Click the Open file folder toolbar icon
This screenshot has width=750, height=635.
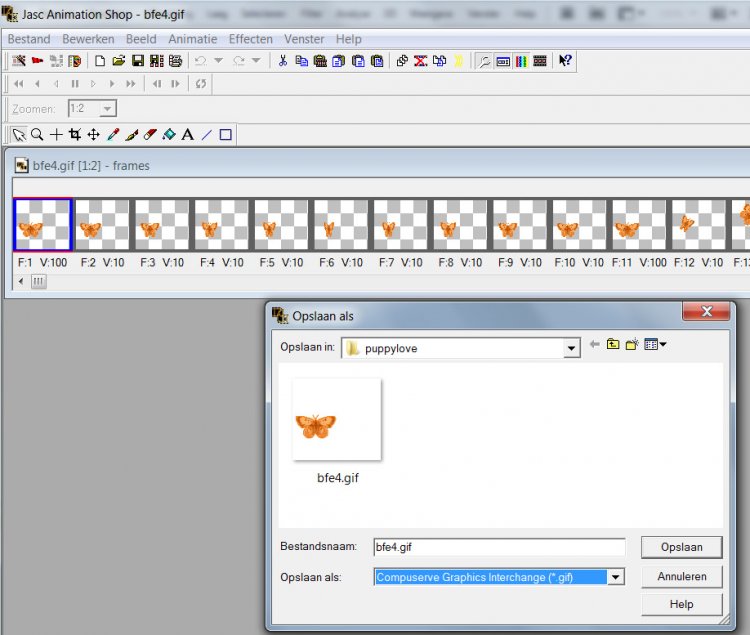click(119, 61)
